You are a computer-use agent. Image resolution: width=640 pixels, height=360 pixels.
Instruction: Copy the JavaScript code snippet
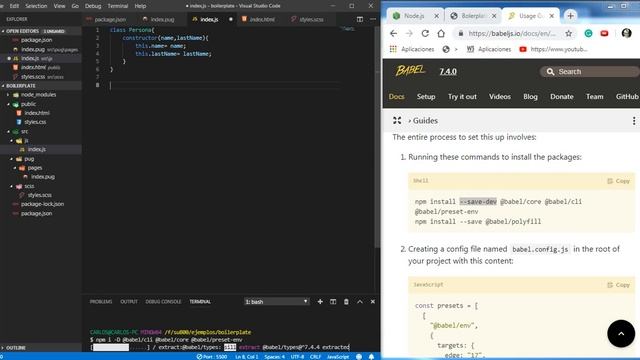pyautogui.click(x=618, y=285)
